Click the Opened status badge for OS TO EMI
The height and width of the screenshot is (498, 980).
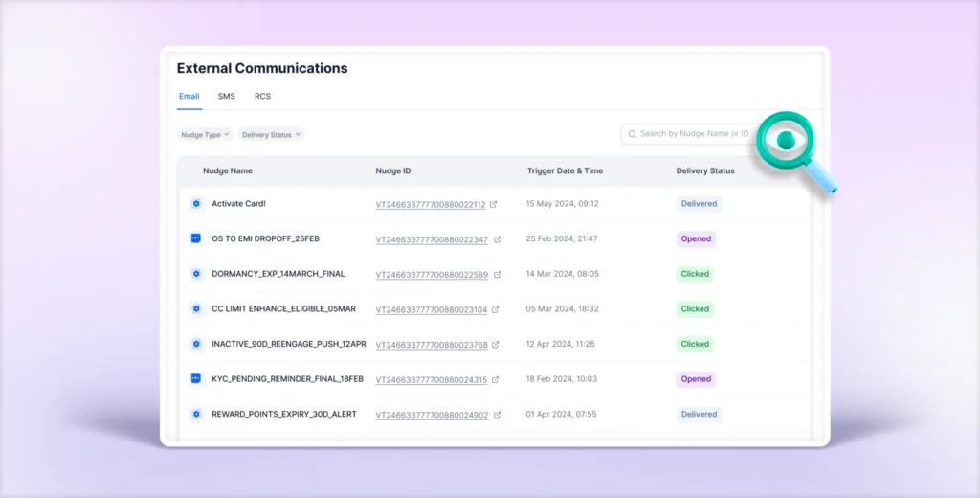696,238
